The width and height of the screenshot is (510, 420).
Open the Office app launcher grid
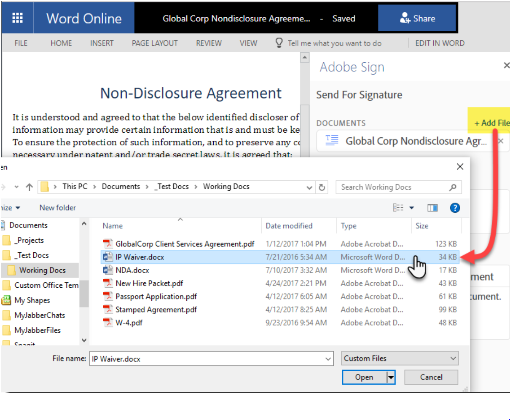(x=17, y=17)
